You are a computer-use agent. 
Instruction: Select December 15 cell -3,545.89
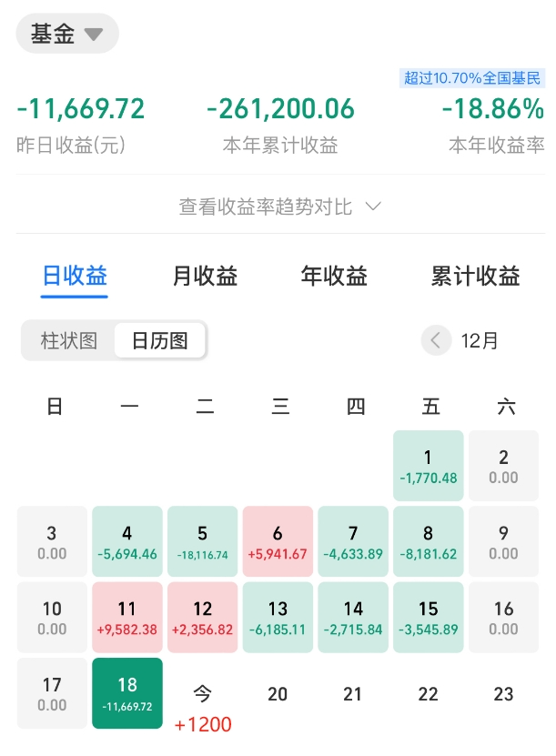(x=429, y=617)
